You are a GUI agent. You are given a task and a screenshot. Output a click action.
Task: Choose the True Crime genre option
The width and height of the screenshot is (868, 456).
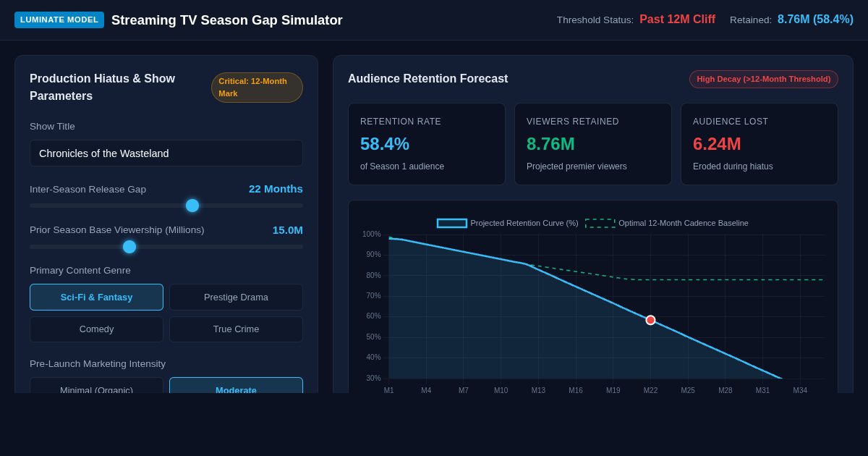pyautogui.click(x=236, y=329)
